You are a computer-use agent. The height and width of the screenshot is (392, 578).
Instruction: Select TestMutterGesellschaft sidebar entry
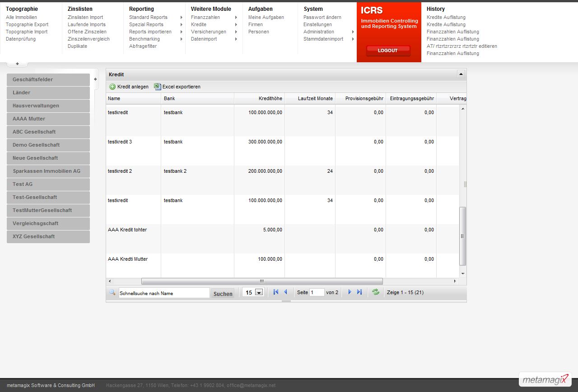(48, 211)
